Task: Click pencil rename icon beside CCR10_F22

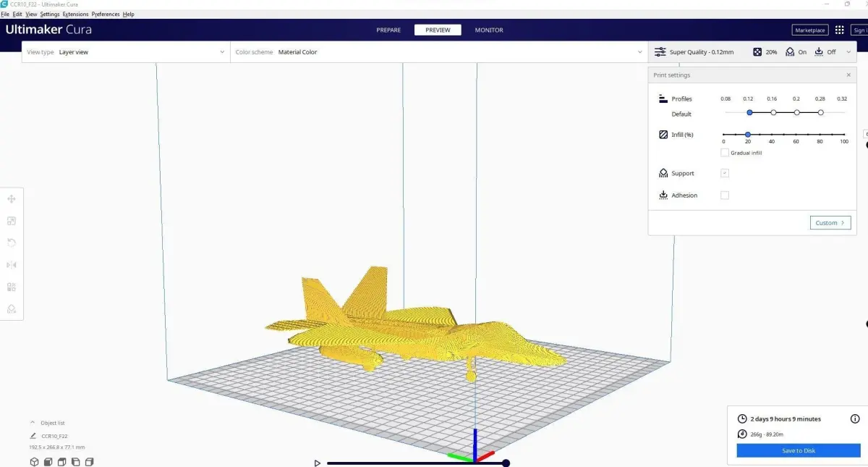Action: (x=33, y=436)
